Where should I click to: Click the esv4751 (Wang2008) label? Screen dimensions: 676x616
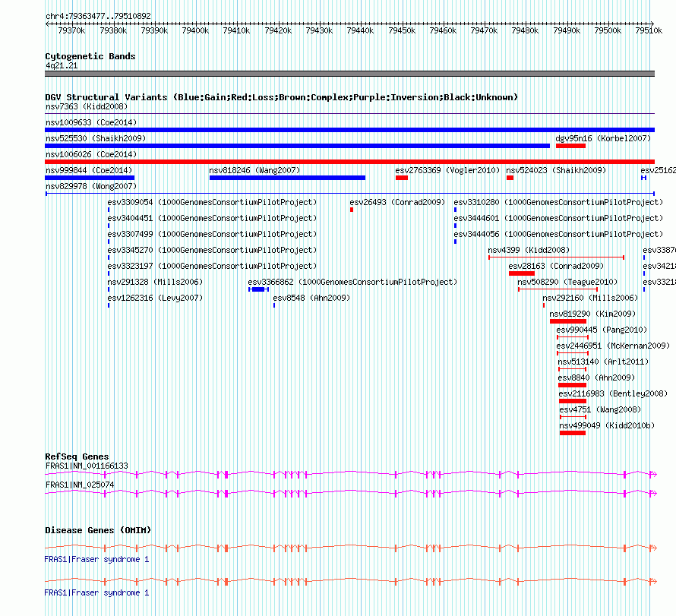tap(600, 409)
